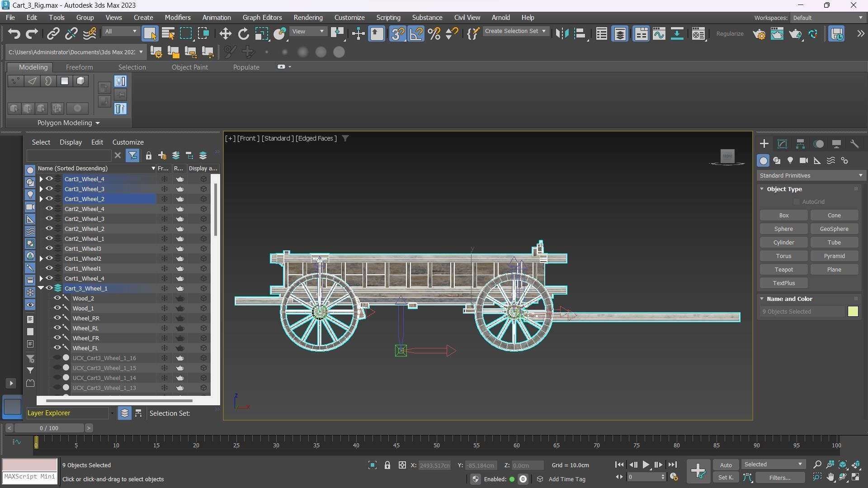
Task: Click the Torus primitive button
Action: click(783, 256)
